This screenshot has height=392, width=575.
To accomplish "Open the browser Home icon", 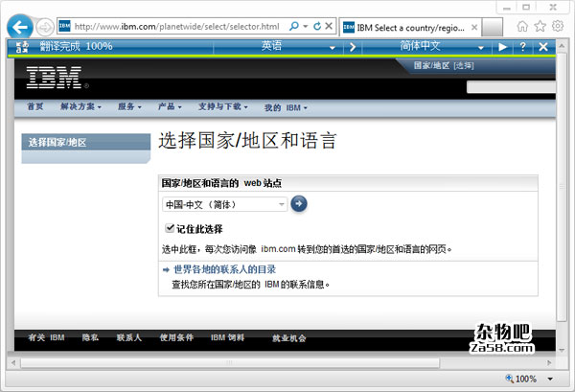I will pyautogui.click(x=522, y=27).
